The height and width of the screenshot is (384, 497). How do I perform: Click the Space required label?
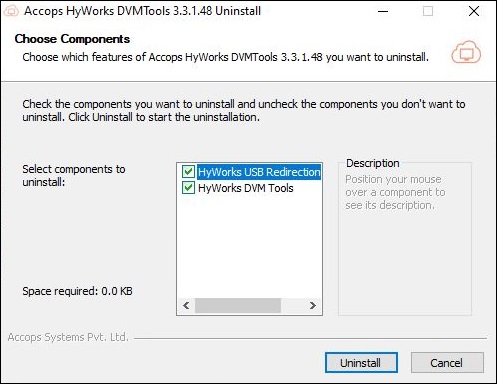[x=77, y=291]
